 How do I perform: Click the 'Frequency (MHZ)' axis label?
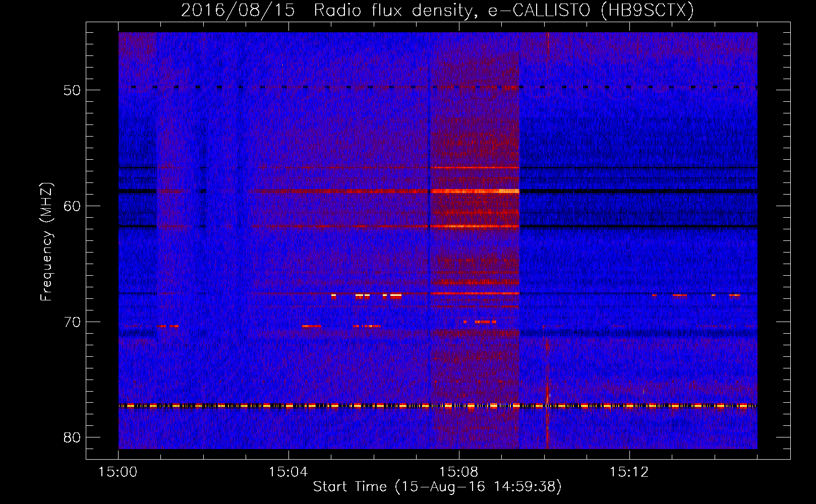point(46,242)
